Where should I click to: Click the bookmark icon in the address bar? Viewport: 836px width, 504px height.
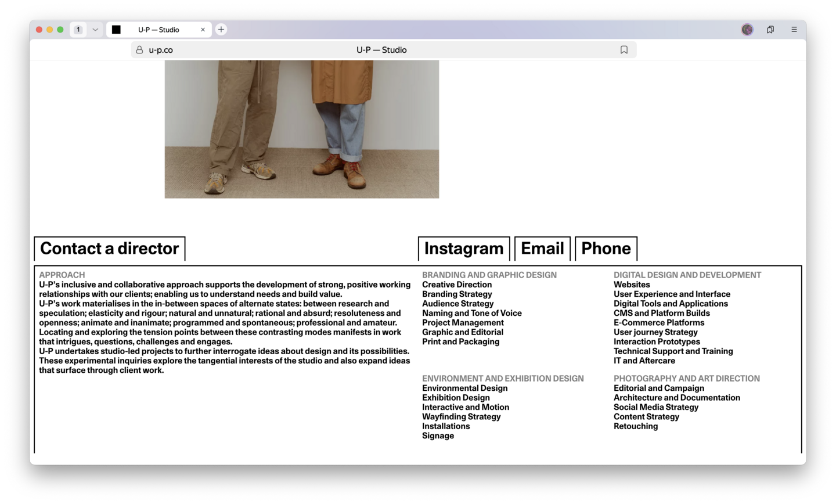click(x=624, y=50)
